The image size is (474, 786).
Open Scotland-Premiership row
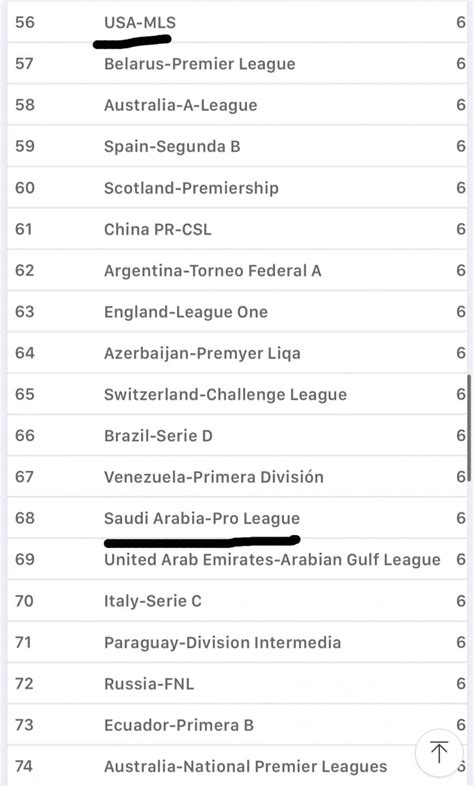pos(237,187)
